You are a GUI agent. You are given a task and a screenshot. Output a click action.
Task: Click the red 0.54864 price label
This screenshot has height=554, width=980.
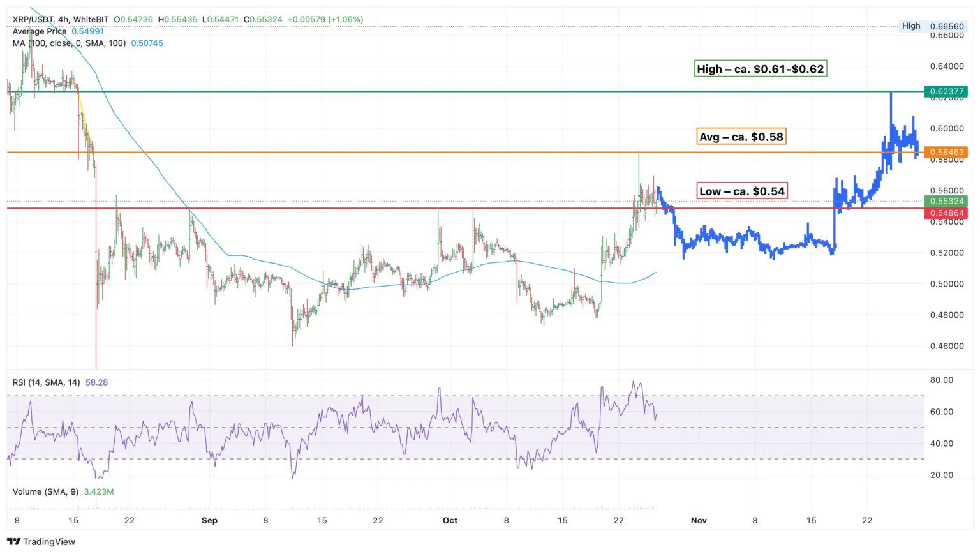click(946, 213)
